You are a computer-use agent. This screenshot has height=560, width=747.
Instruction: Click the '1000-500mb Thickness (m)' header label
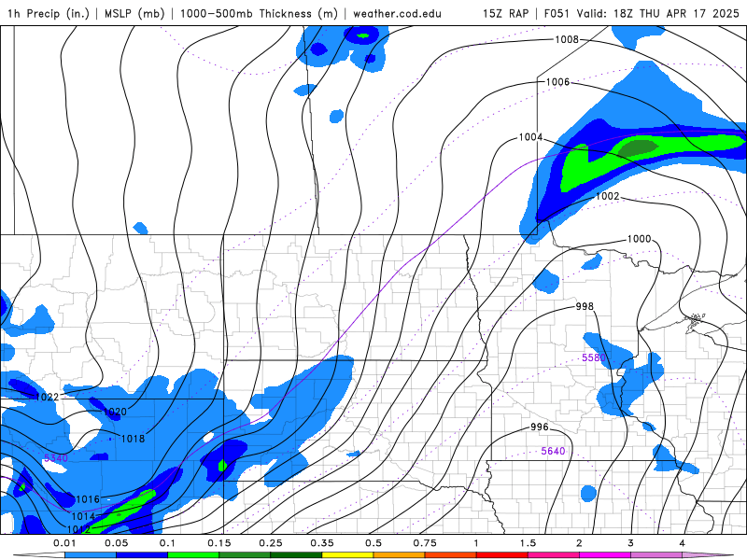pyautogui.click(x=259, y=13)
